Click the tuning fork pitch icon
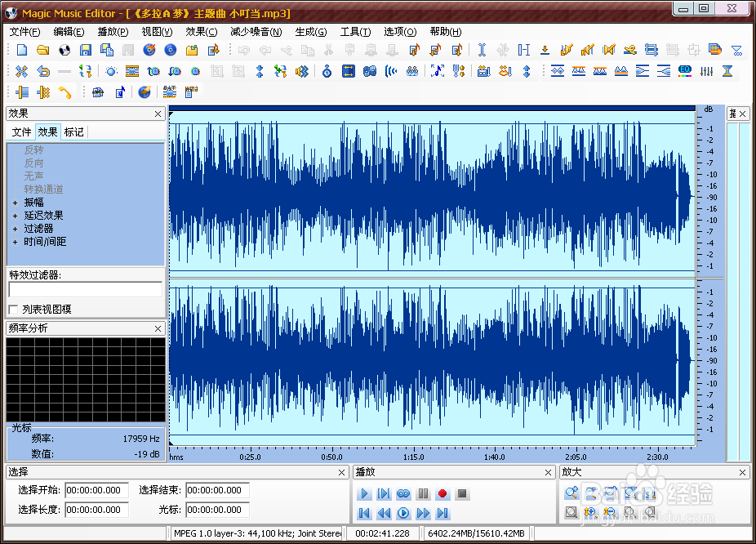 pyautogui.click(x=459, y=71)
